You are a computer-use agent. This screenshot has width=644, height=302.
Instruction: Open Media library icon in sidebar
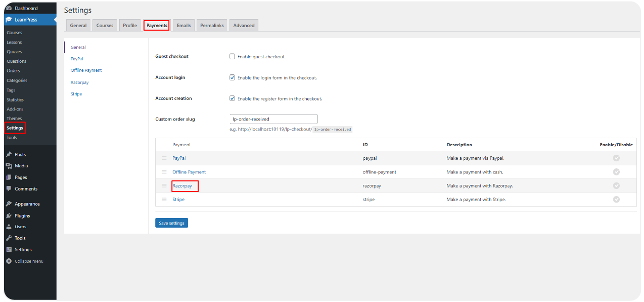[9, 166]
